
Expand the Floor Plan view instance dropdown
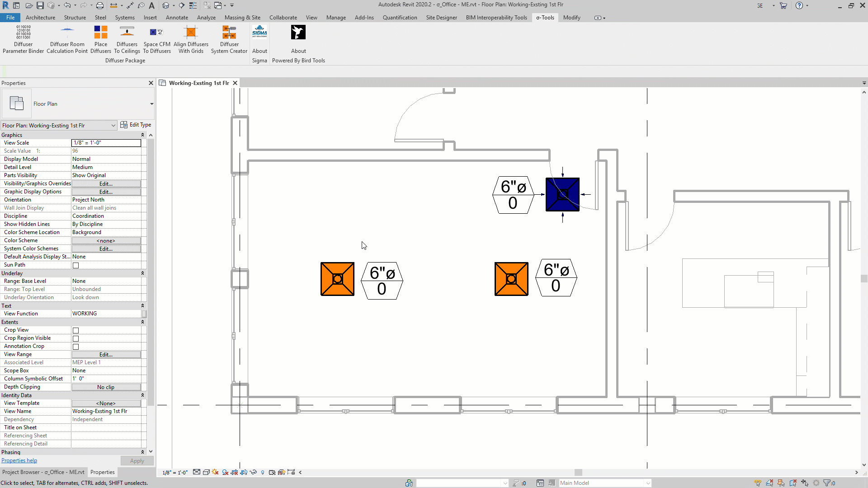click(x=113, y=126)
